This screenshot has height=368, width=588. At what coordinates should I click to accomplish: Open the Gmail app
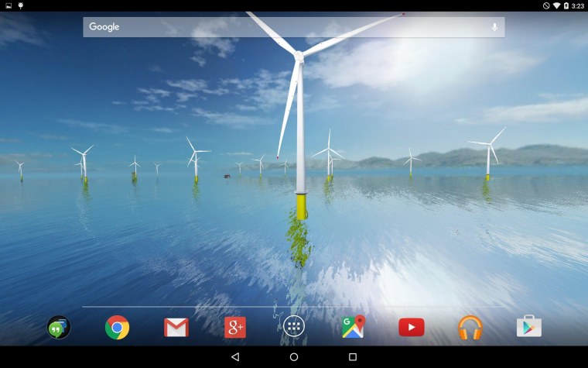[176, 327]
